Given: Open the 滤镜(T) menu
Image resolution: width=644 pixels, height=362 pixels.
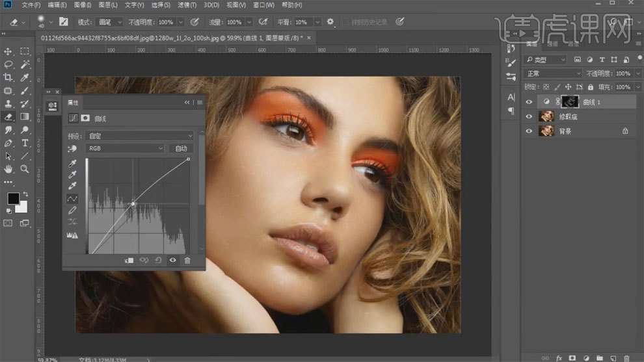Looking at the screenshot, I should (x=187, y=5).
